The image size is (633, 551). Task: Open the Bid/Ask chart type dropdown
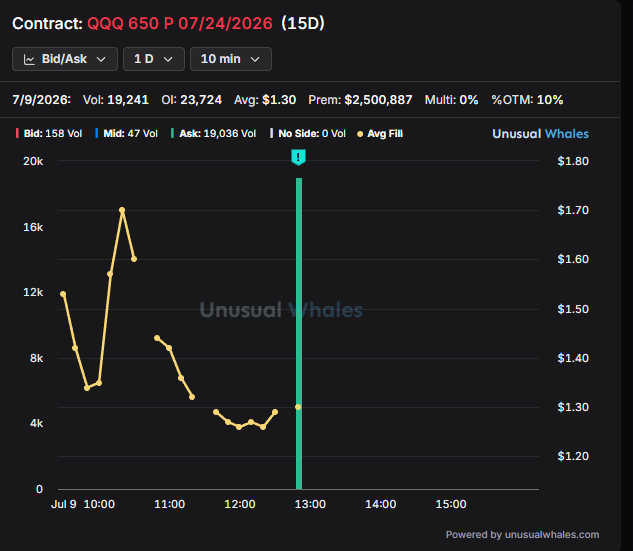65,59
